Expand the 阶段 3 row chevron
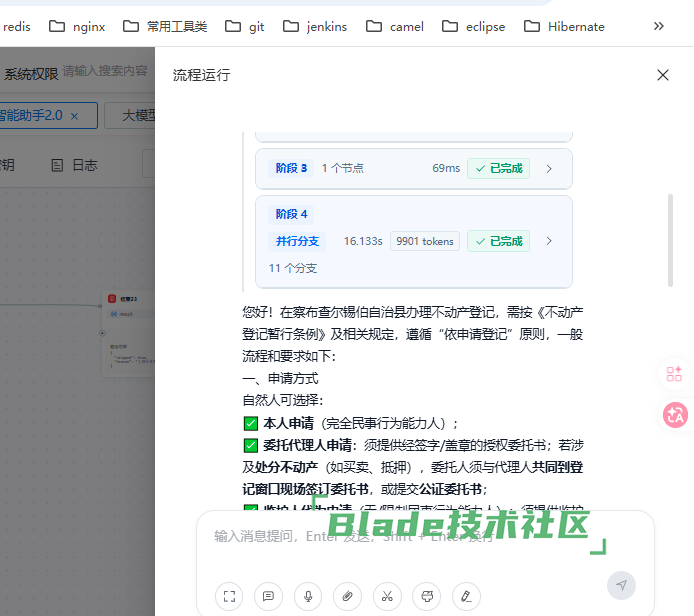The height and width of the screenshot is (616, 694). pyautogui.click(x=549, y=169)
